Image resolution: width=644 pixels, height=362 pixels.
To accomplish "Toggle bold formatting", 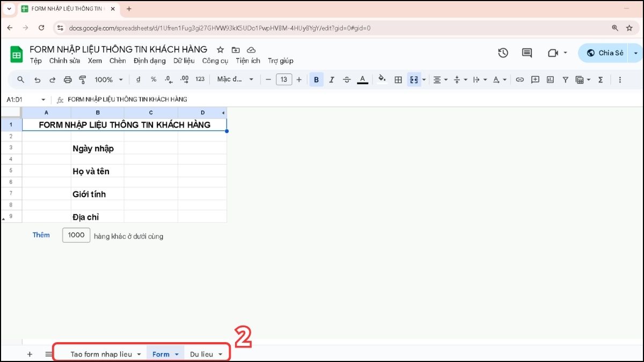I will click(x=316, y=79).
